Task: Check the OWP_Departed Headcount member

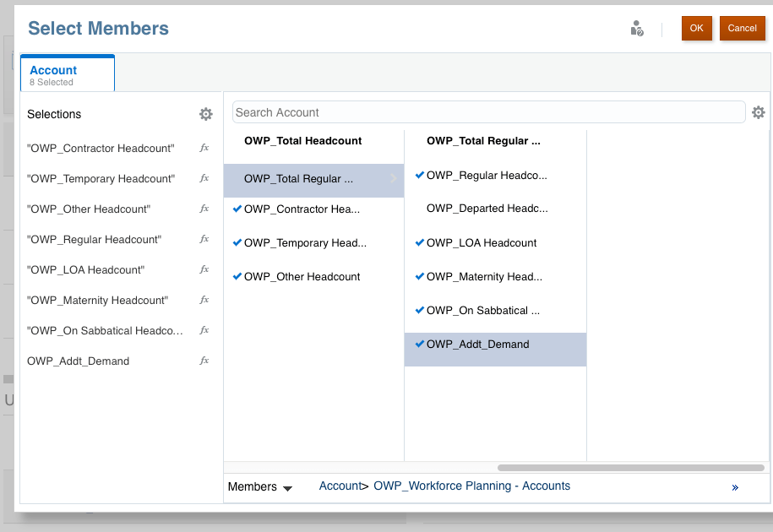Action: pos(420,209)
